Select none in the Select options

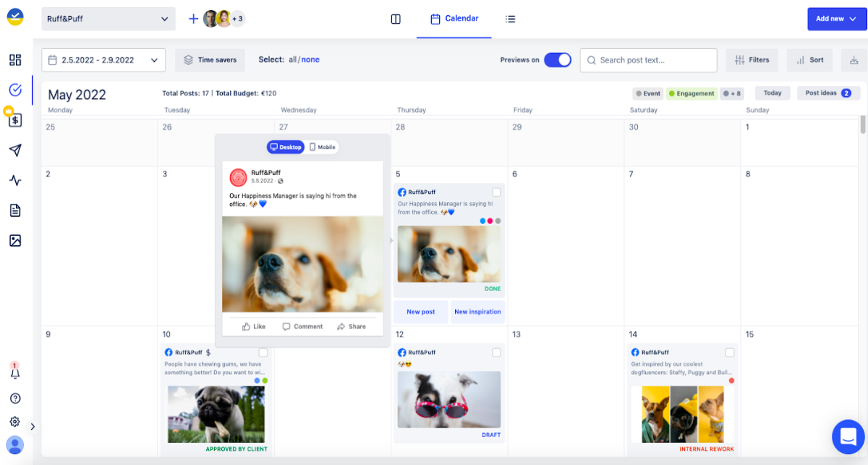[310, 60]
